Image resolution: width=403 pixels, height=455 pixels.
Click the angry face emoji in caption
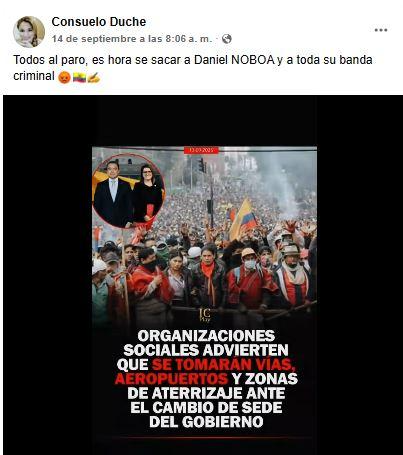(64, 77)
